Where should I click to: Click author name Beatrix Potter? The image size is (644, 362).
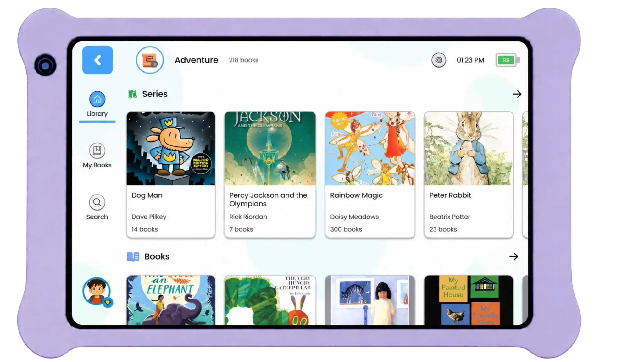pyautogui.click(x=450, y=217)
